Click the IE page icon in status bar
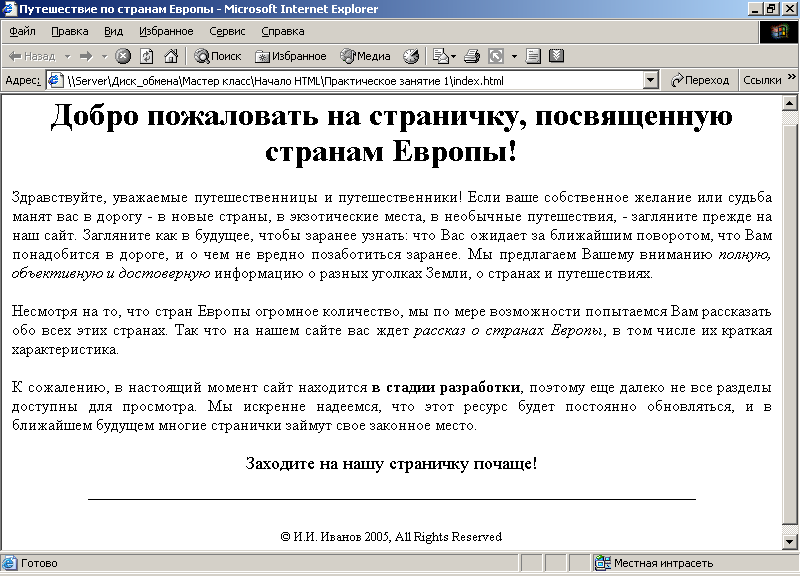This screenshot has width=800, height=576. (9, 563)
